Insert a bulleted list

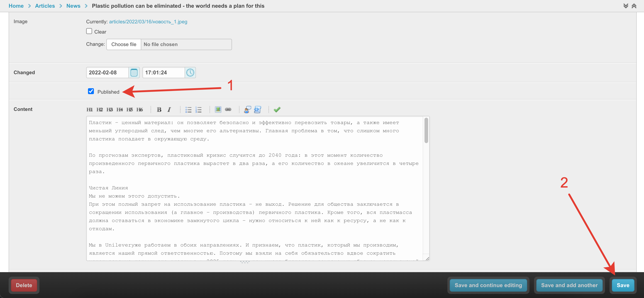[188, 110]
